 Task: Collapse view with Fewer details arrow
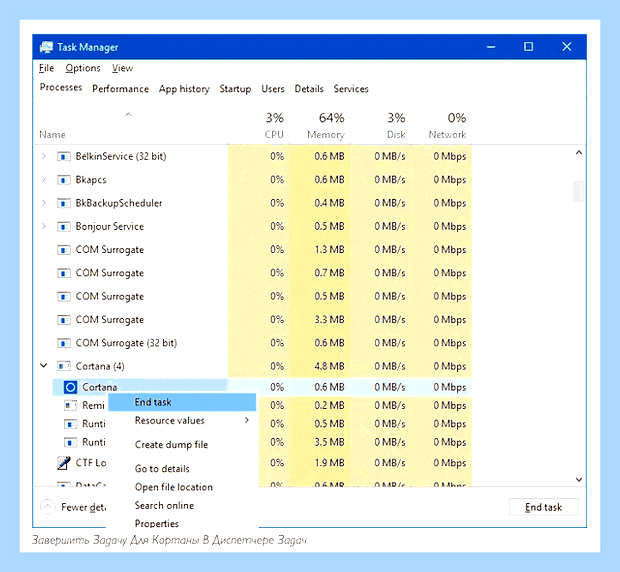tap(47, 507)
